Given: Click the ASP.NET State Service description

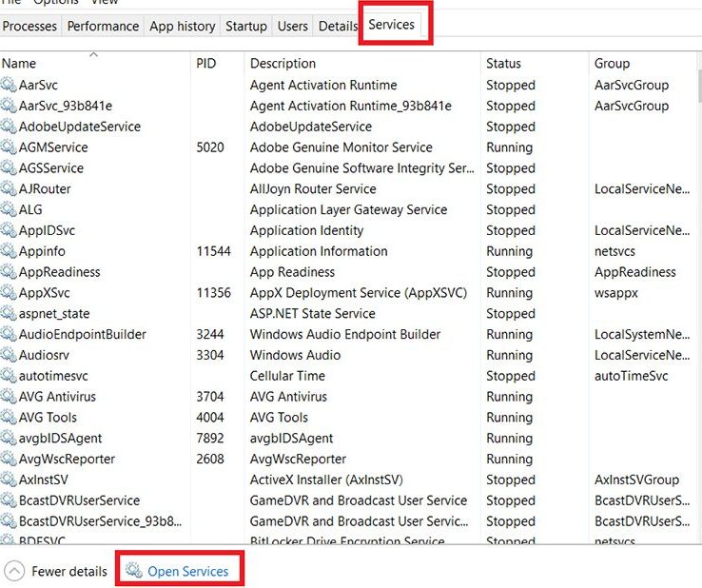Looking at the screenshot, I should [x=313, y=313].
